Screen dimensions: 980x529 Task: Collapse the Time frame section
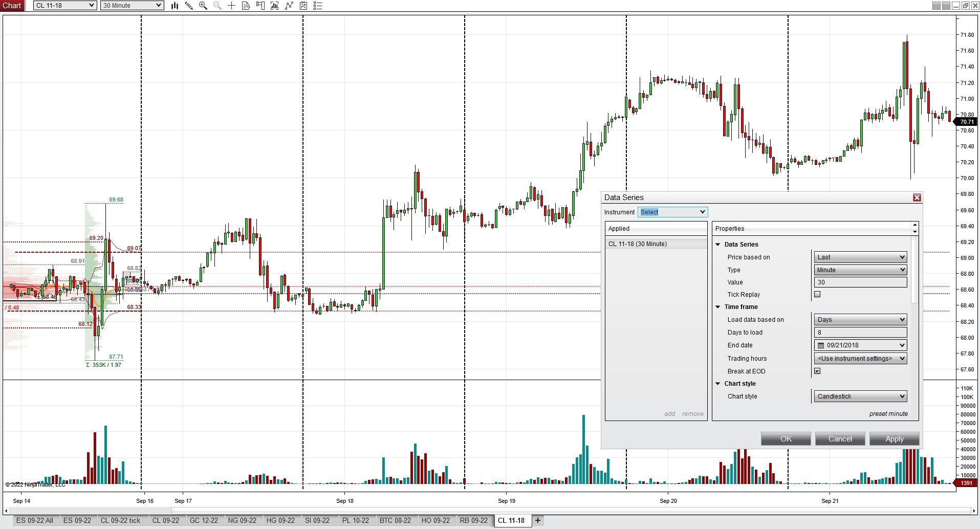(718, 307)
